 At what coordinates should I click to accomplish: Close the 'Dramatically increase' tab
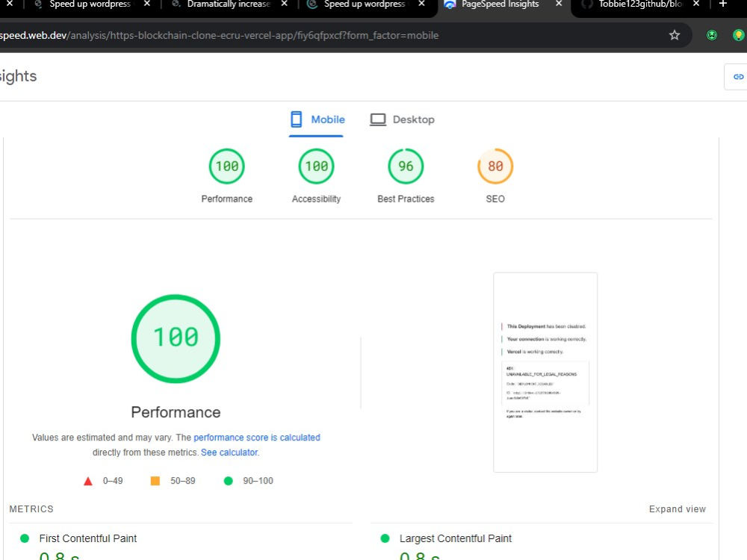click(285, 4)
